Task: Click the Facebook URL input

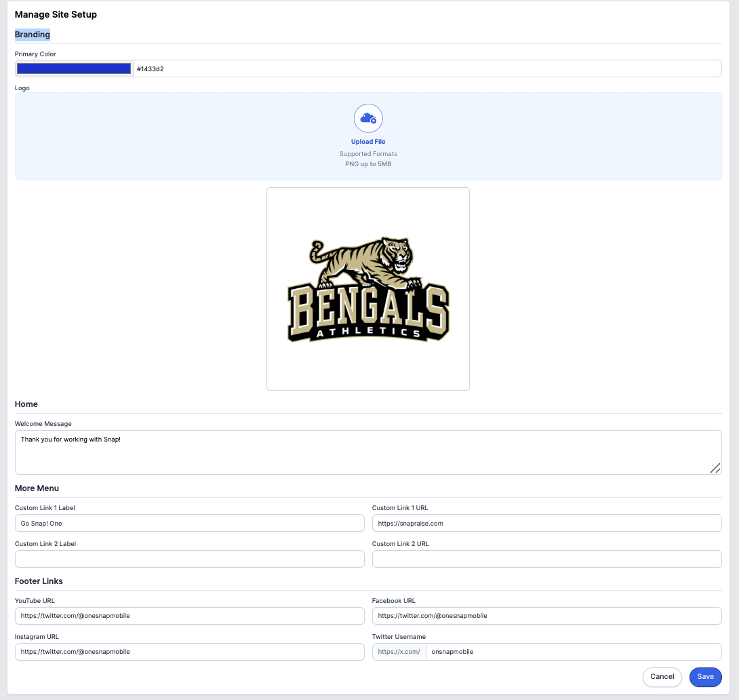Action: (x=546, y=616)
